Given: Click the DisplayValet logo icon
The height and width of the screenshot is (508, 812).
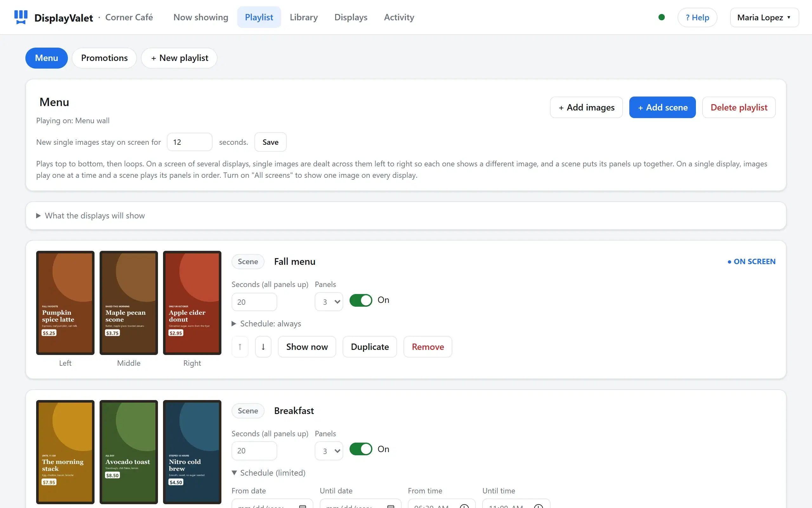Looking at the screenshot, I should [x=21, y=17].
